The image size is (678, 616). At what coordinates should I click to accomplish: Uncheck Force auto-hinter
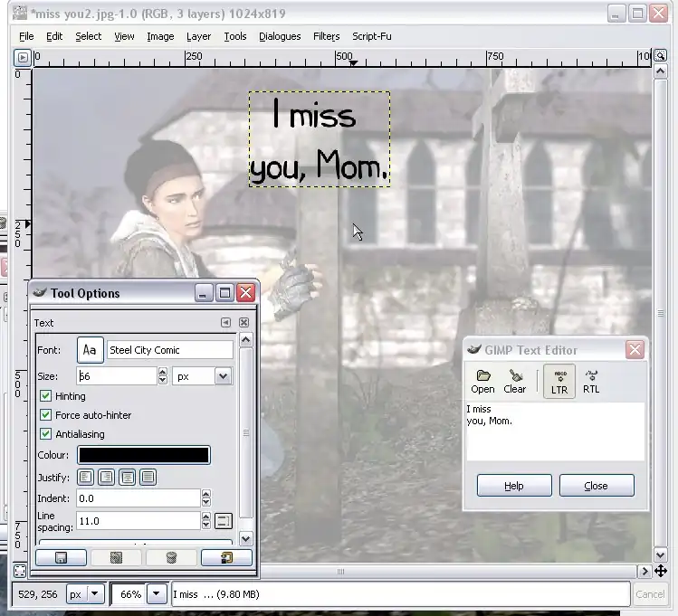pos(46,415)
